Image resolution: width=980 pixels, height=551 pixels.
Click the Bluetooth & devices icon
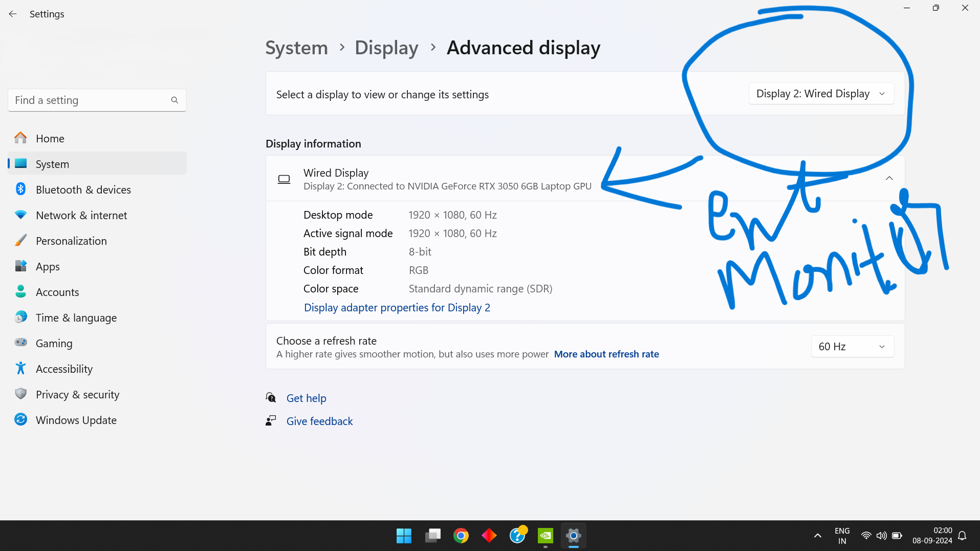(x=20, y=189)
